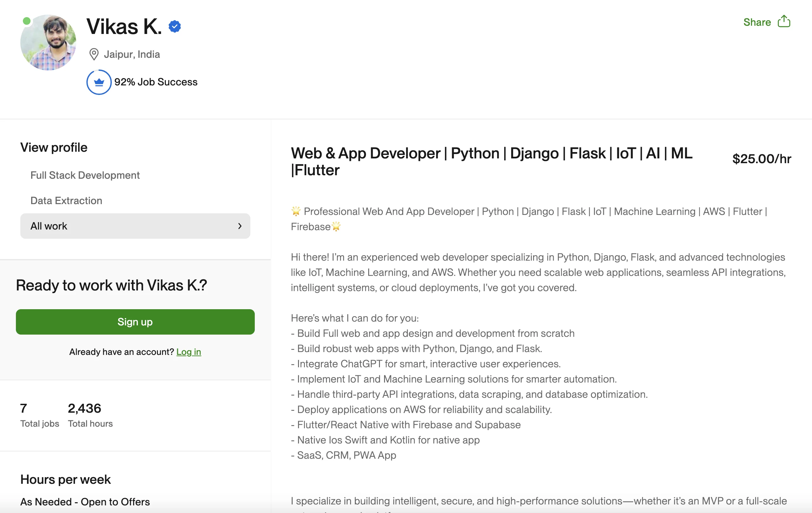812x513 pixels.
Task: Click the share upload icon
Action: 784,22
